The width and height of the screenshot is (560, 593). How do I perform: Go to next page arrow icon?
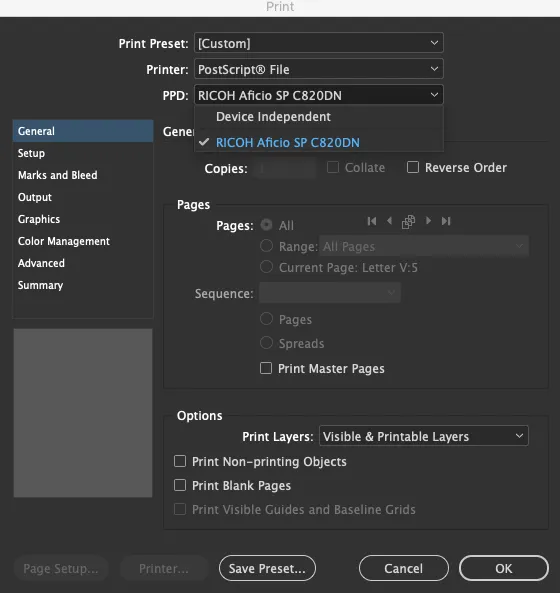[x=428, y=221]
